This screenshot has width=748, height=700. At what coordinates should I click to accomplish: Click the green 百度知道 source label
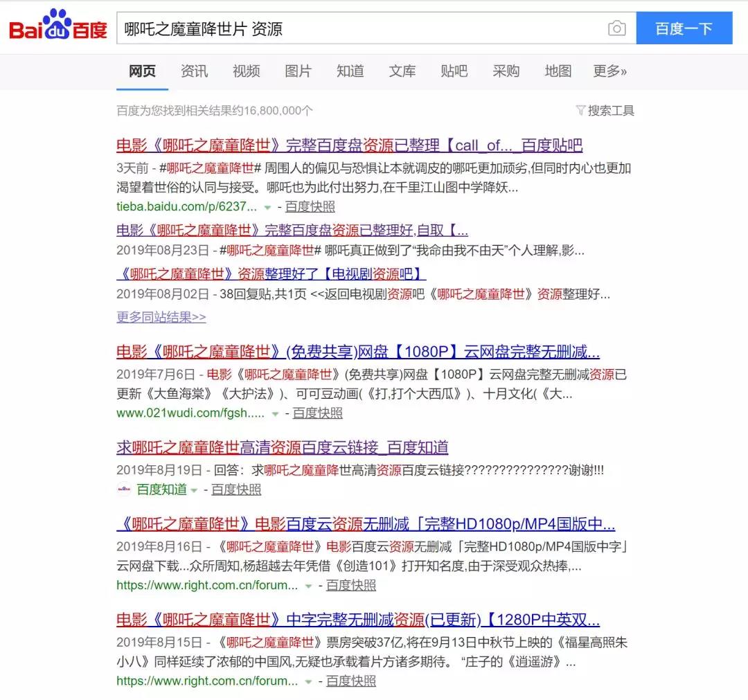(x=161, y=490)
